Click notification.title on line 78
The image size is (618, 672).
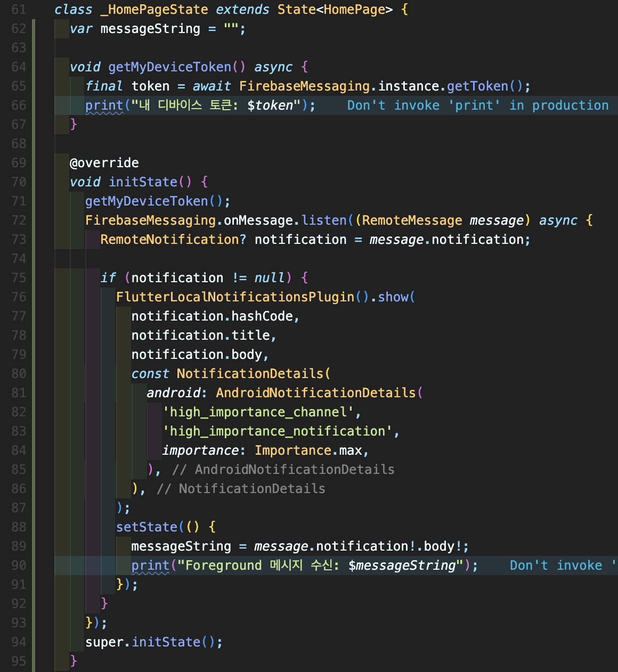[x=201, y=335]
